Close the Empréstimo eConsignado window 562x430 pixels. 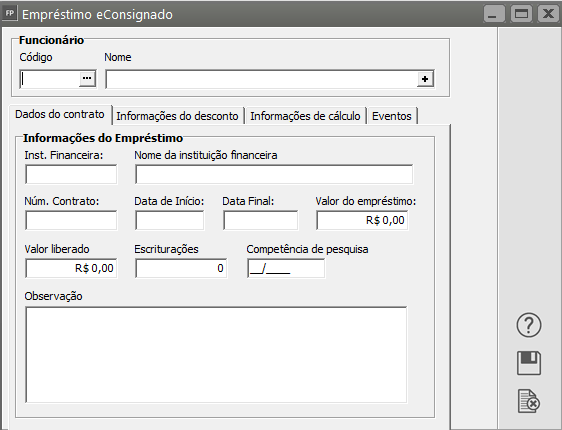click(x=548, y=14)
